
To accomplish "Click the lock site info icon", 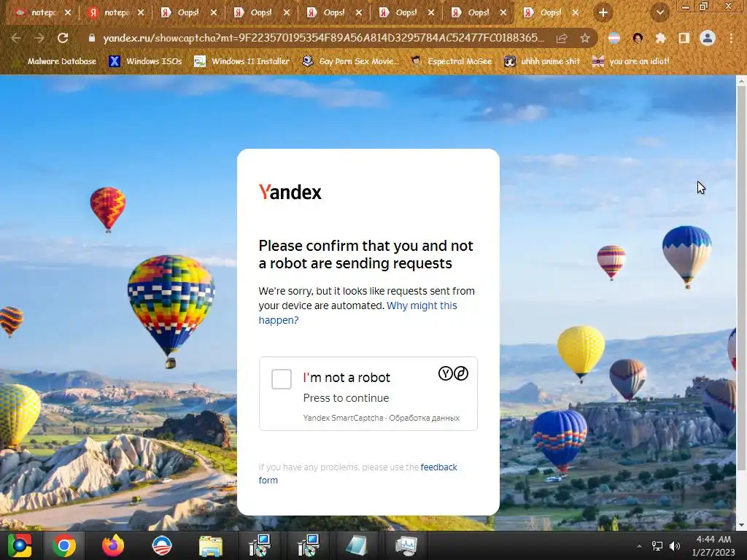I will pos(91,38).
